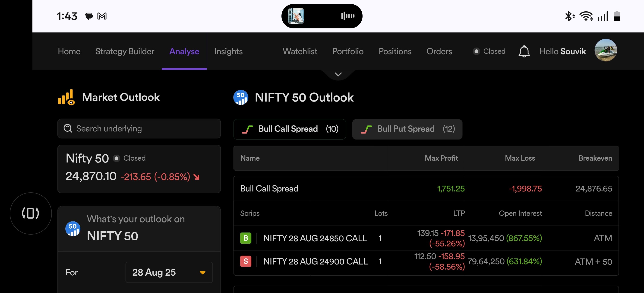Go to the Positions tab
This screenshot has height=293, width=644.
coord(395,51)
